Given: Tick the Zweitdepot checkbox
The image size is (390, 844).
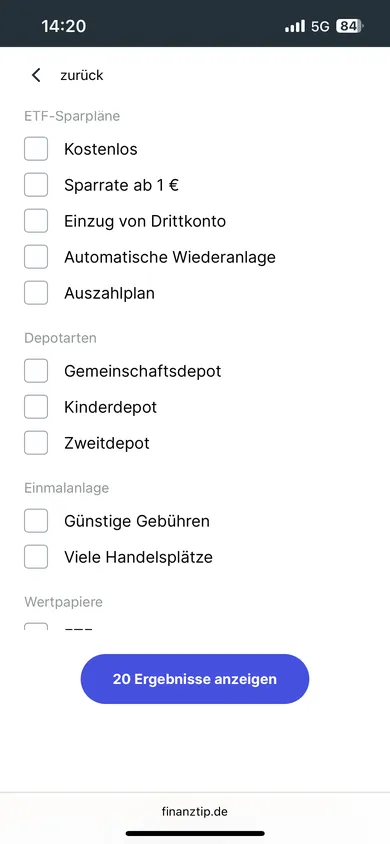Looking at the screenshot, I should click(36, 443).
